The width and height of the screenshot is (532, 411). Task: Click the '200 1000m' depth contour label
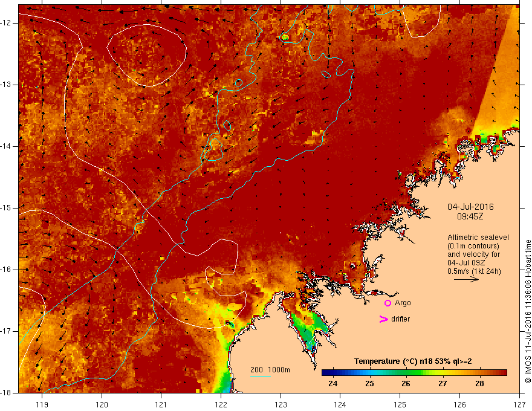[x=270, y=370]
